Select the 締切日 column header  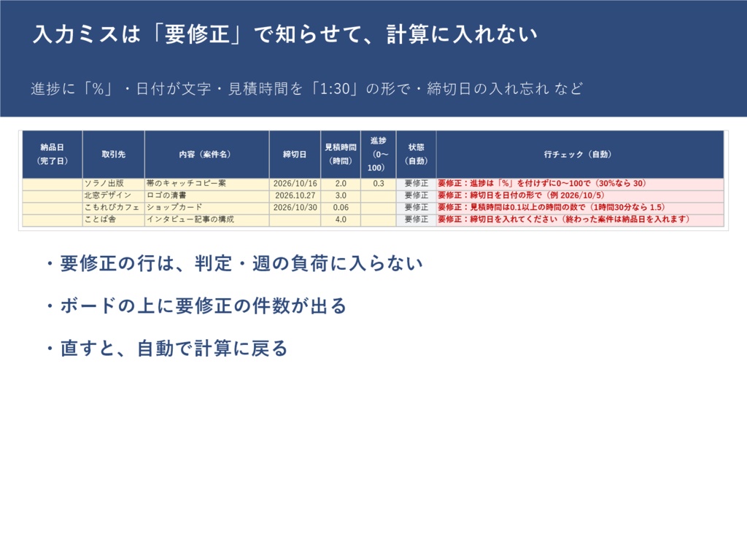[295, 155]
